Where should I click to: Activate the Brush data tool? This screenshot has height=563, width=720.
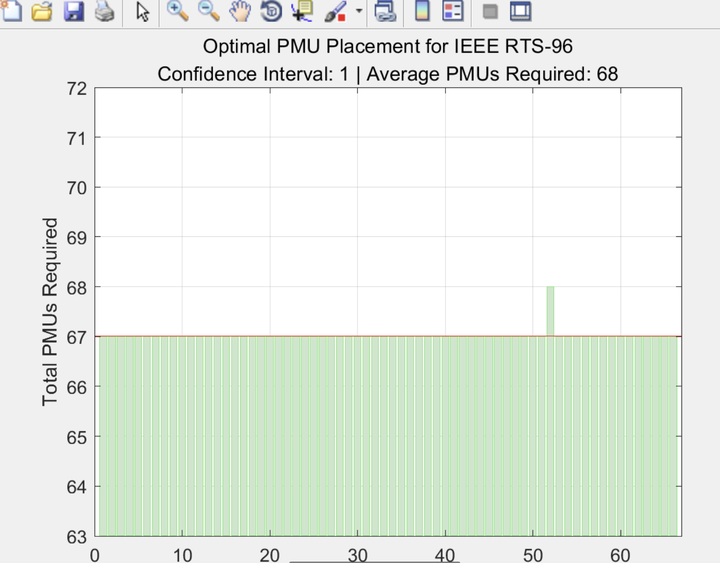point(335,11)
